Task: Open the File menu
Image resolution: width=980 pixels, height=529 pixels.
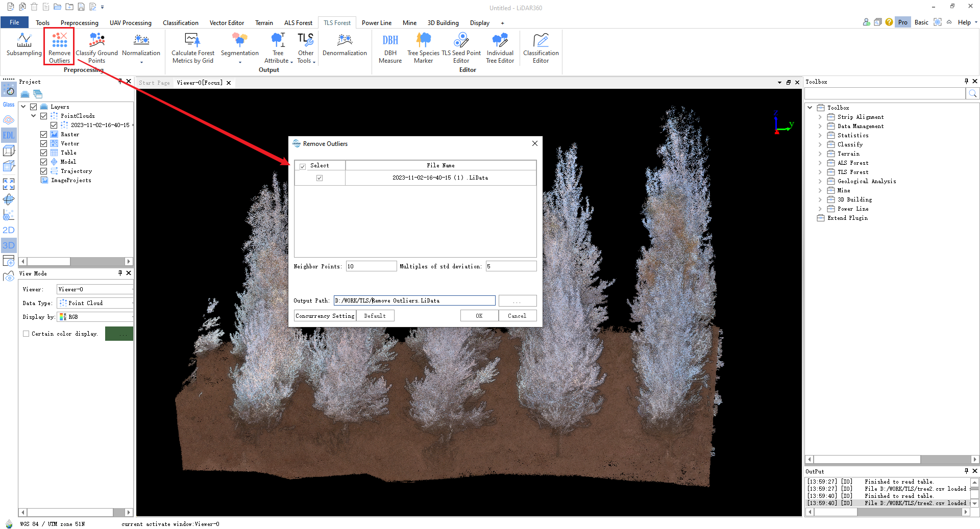Action: [x=14, y=22]
